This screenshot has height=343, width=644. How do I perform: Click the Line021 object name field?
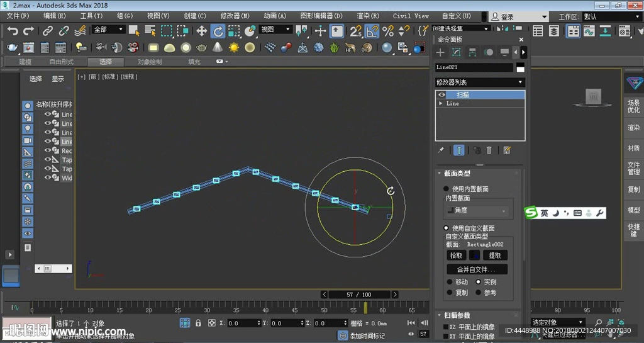tap(474, 67)
